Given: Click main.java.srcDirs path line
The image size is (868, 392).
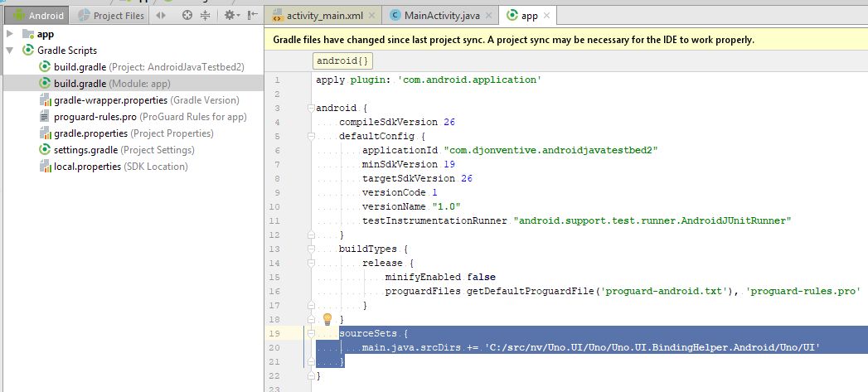Looking at the screenshot, I should [x=590, y=348].
